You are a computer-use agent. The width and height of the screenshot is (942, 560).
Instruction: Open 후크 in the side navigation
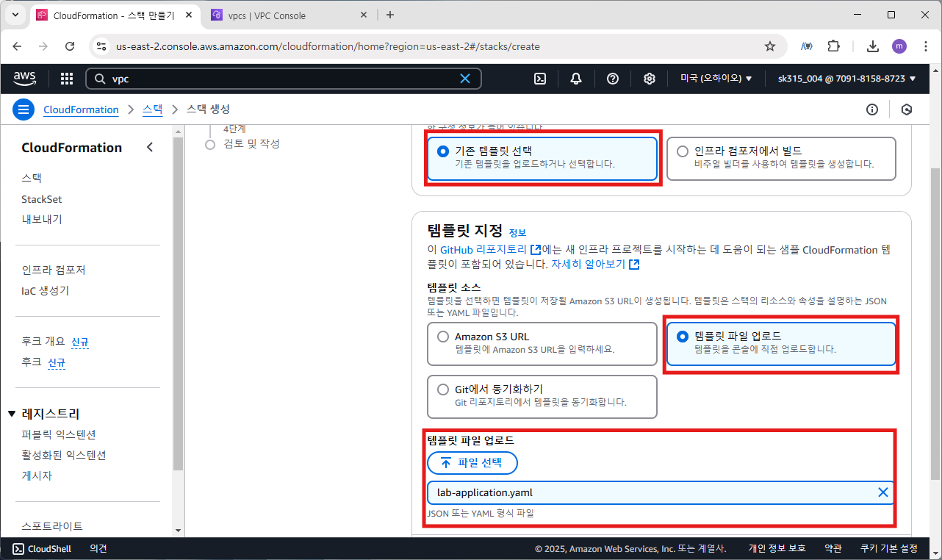click(32, 362)
